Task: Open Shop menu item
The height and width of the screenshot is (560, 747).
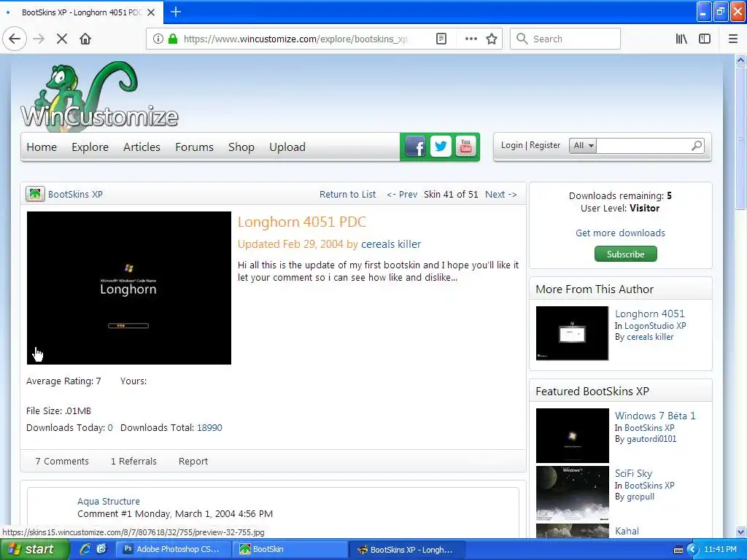Action: point(241,147)
